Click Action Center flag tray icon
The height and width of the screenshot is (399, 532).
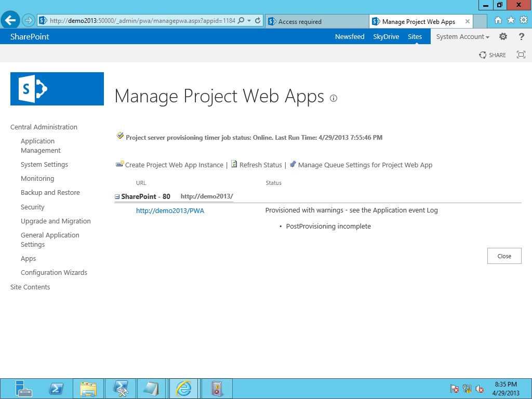(x=454, y=389)
